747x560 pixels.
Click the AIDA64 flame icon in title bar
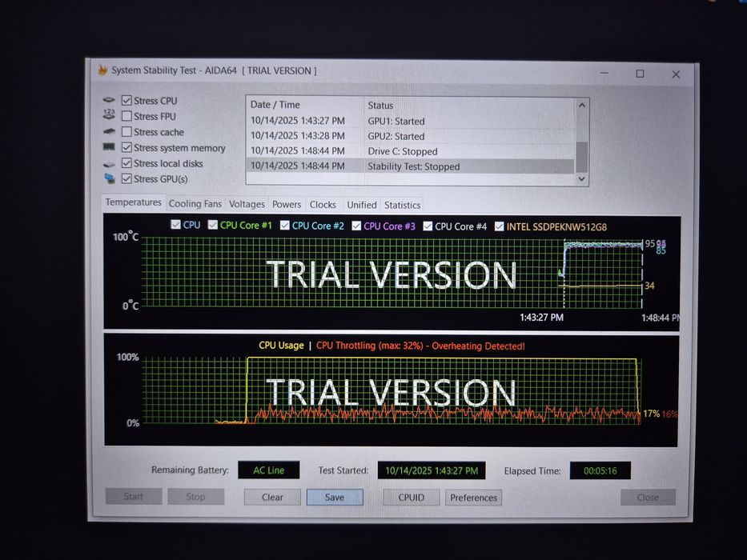[x=102, y=70]
